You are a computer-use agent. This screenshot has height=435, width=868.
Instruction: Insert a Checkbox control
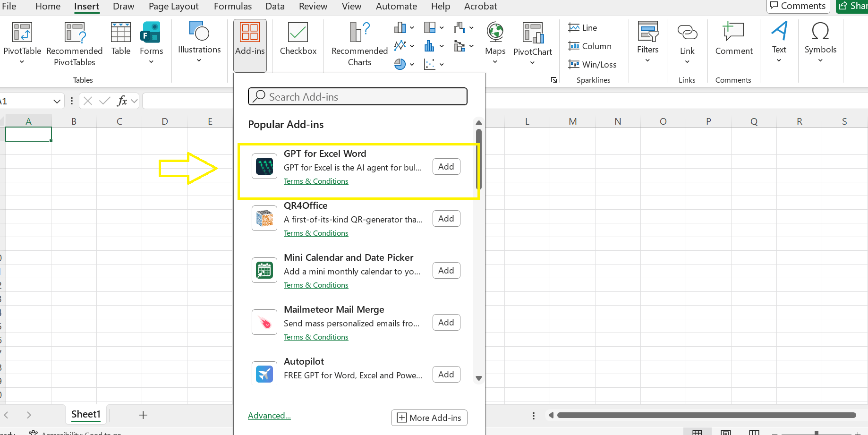pos(298,42)
